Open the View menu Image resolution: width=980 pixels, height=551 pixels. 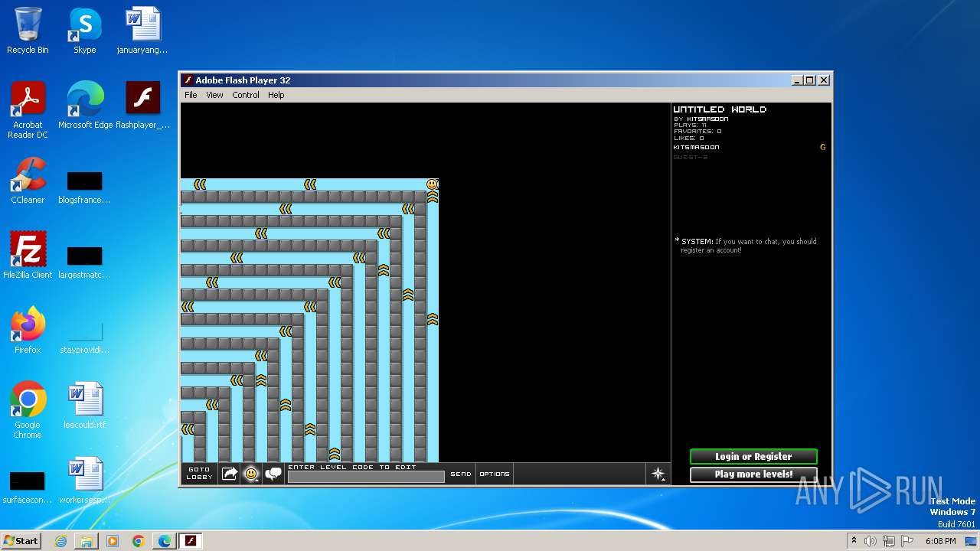coord(214,95)
